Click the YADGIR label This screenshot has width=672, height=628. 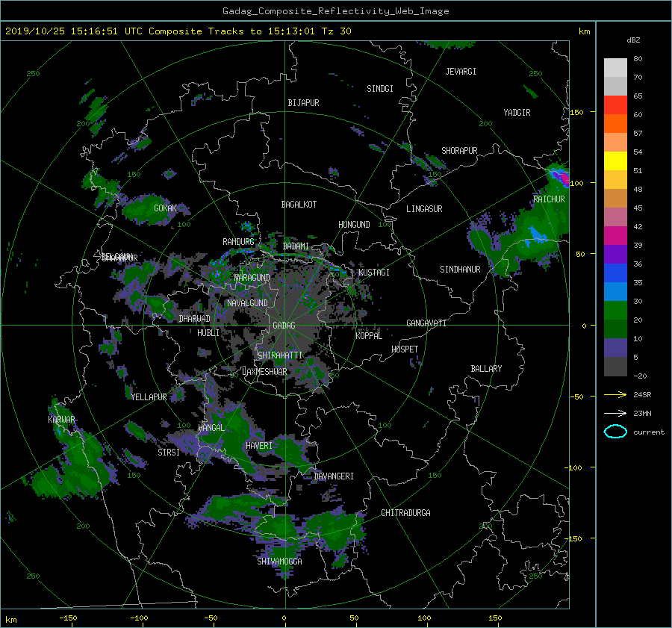517,113
